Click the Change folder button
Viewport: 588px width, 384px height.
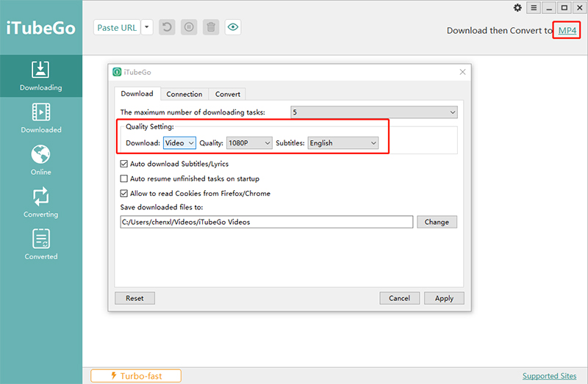437,222
